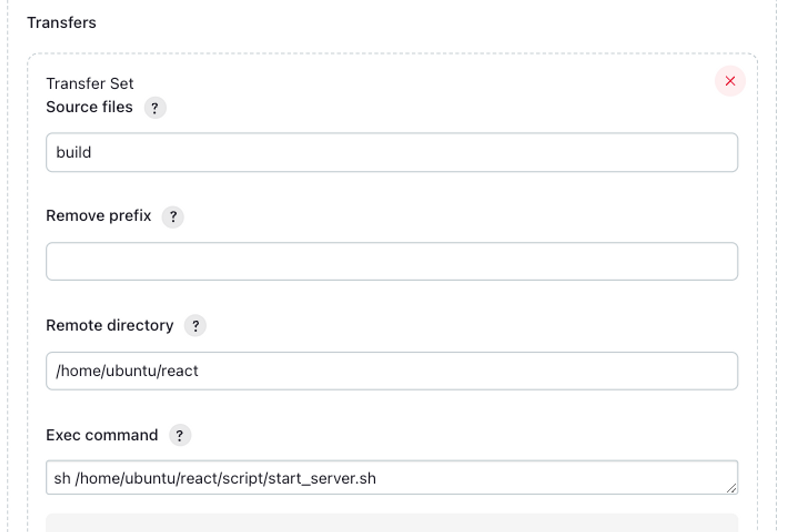Grab the Exec command textarea resize handle
The width and height of the screenshot is (800, 532).
731,488
